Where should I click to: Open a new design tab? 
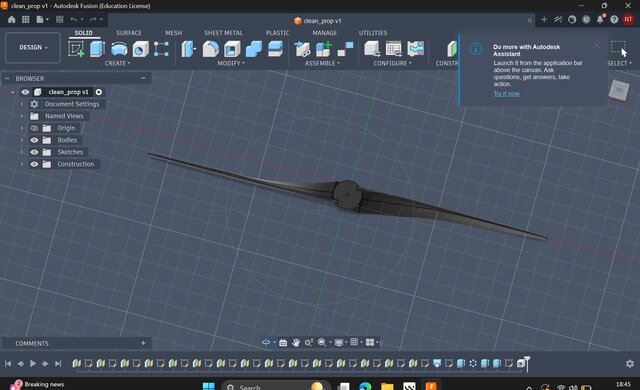544,20
